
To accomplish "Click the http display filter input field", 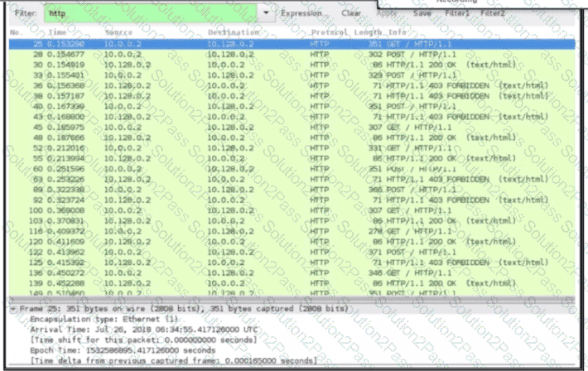I will coord(149,14).
